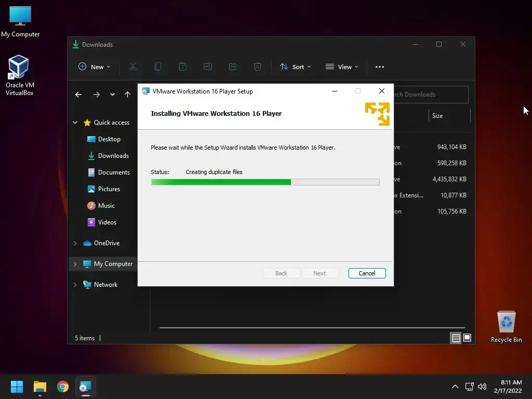The width and height of the screenshot is (532, 399).
Task: Expand My Computer tree node
Action: pos(75,264)
